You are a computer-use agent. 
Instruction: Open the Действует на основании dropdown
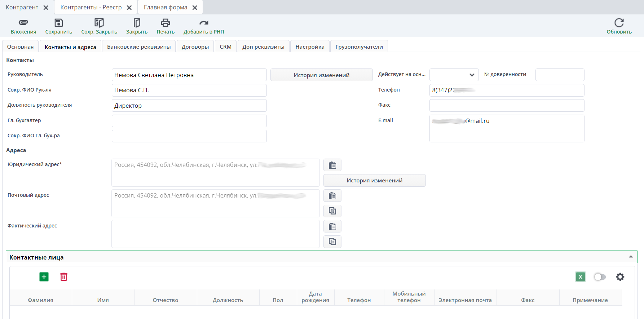point(454,75)
